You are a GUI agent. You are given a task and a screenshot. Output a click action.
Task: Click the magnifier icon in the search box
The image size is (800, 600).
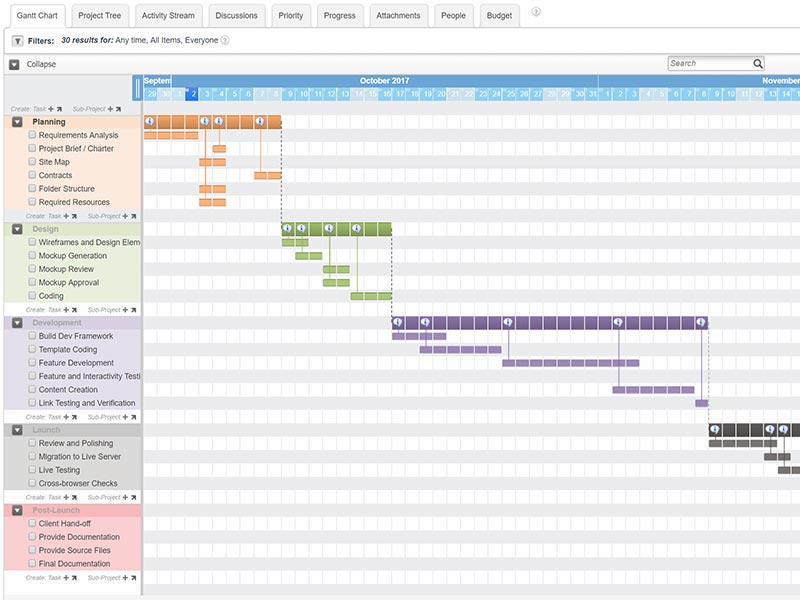[x=758, y=63]
